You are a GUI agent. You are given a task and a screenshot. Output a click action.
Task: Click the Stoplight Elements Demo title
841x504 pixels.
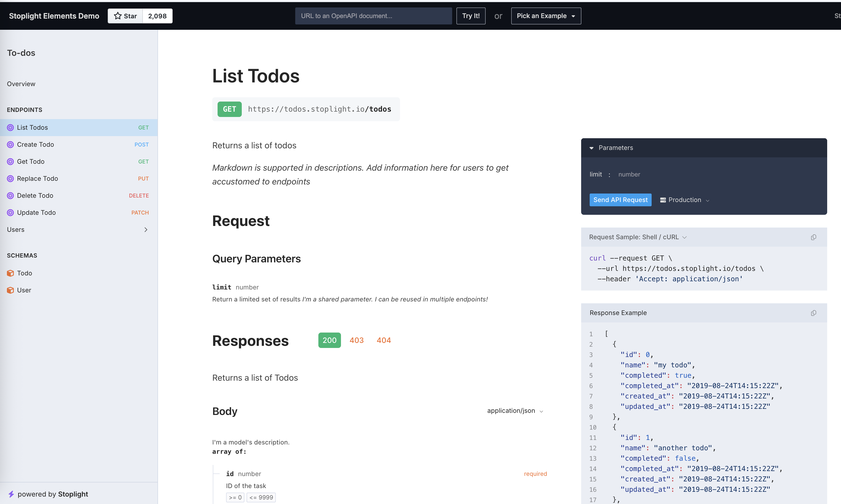pyautogui.click(x=54, y=16)
